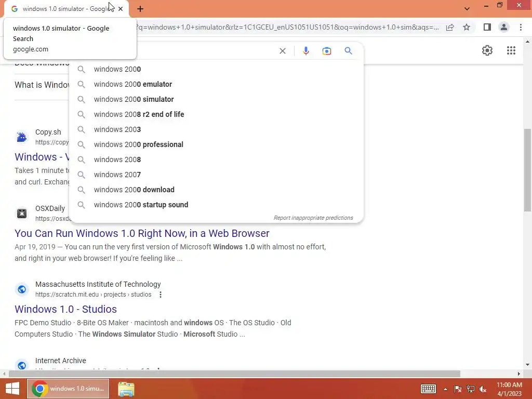This screenshot has width=532, height=399.
Task: Open the Google apps grid icon
Action: pos(511,50)
